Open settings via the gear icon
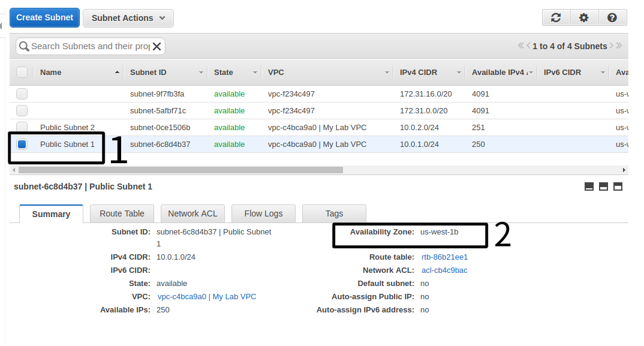Viewport: 644px width, 346px height. point(584,18)
